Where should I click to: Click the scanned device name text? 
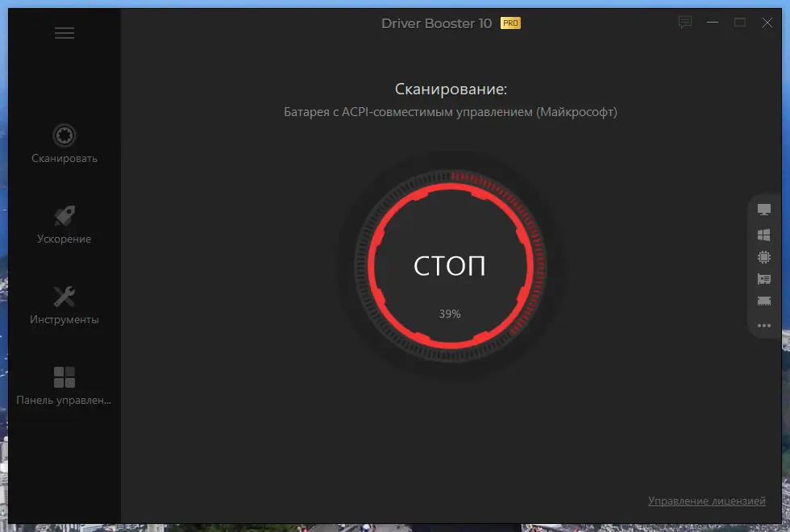pyautogui.click(x=451, y=112)
